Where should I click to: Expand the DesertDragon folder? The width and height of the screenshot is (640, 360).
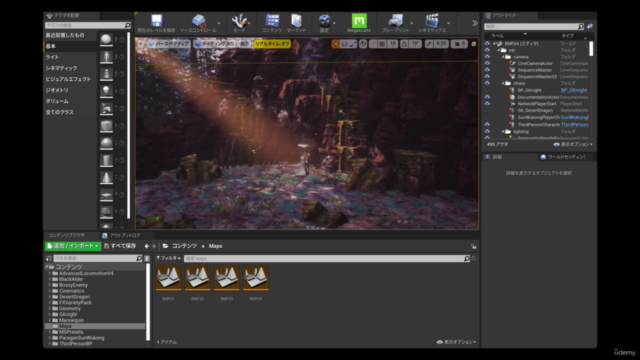pyautogui.click(x=50, y=297)
